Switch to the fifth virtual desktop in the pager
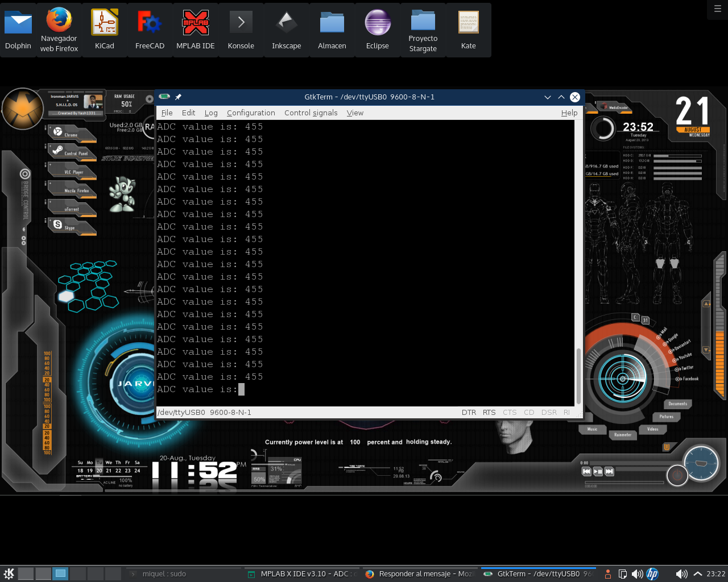 point(96,573)
